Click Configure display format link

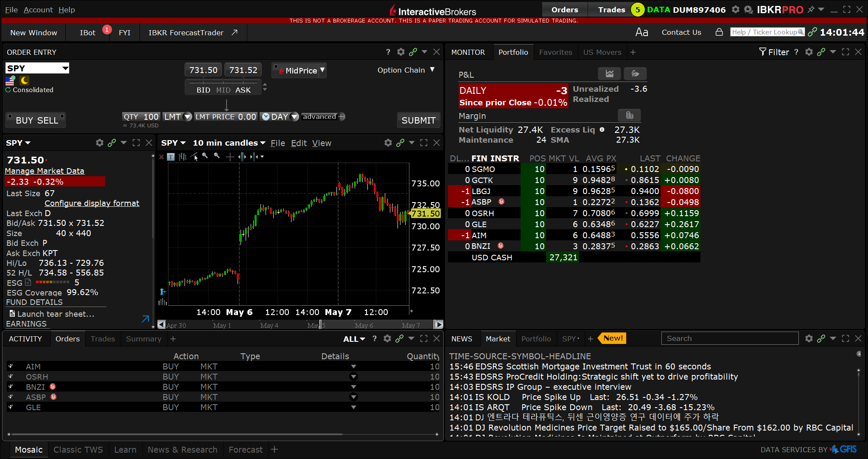tap(92, 203)
